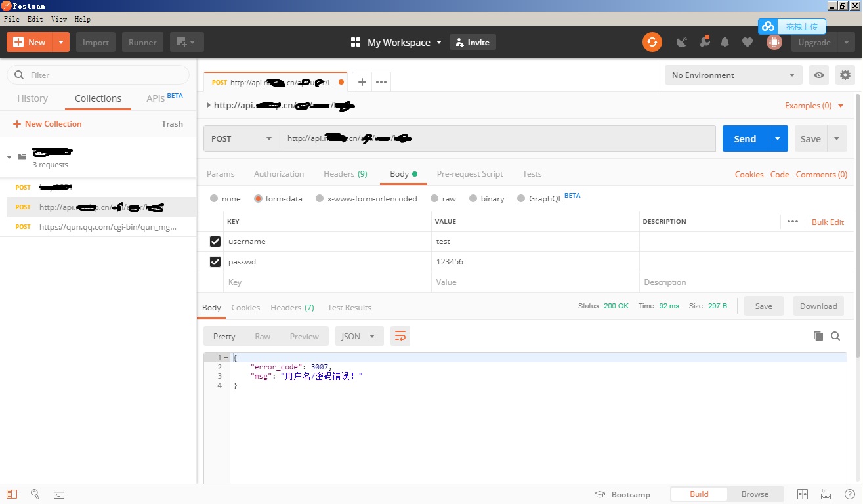The width and height of the screenshot is (863, 504).
Task: Select the binary body type
Action: [x=473, y=198]
